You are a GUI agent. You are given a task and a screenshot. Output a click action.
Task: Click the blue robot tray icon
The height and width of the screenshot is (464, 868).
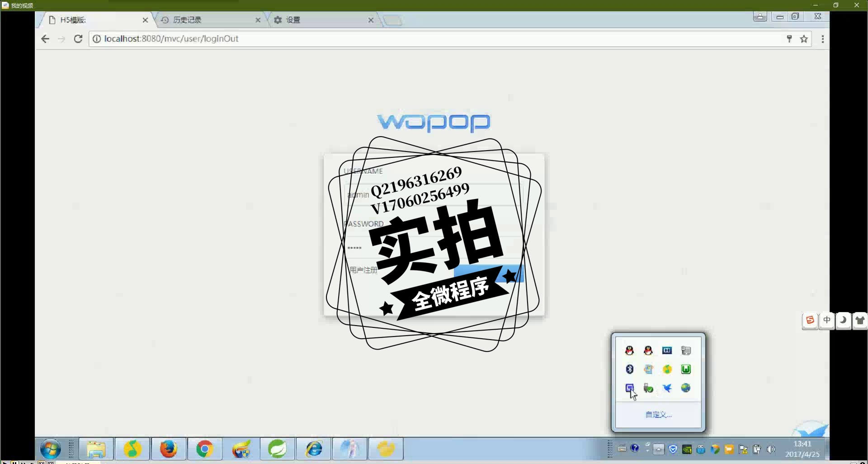[x=701, y=449]
